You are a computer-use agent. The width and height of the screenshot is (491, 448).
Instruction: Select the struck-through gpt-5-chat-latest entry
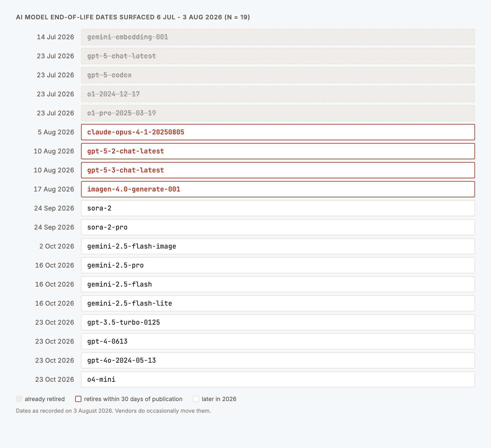278,56
